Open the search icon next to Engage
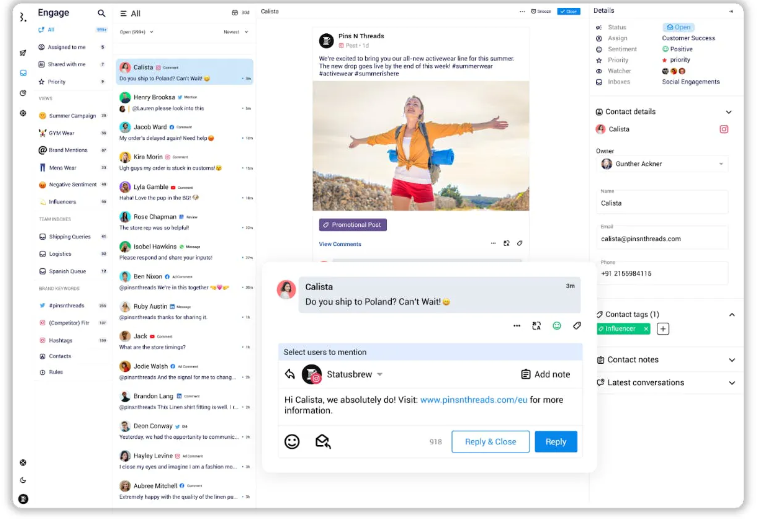 101,13
